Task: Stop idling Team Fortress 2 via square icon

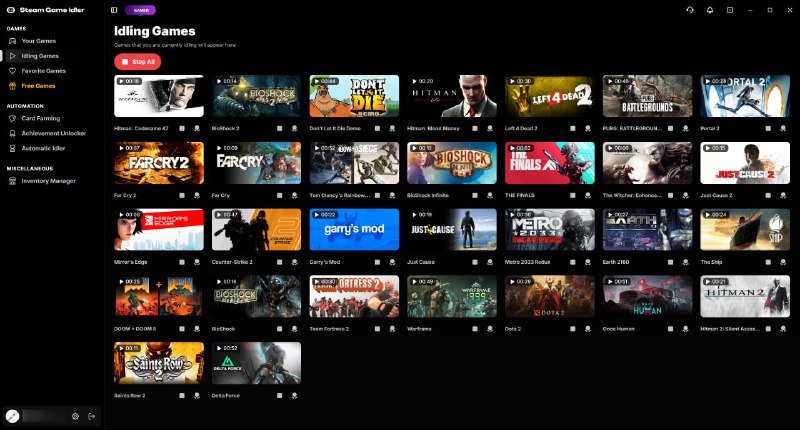Action: [x=378, y=329]
